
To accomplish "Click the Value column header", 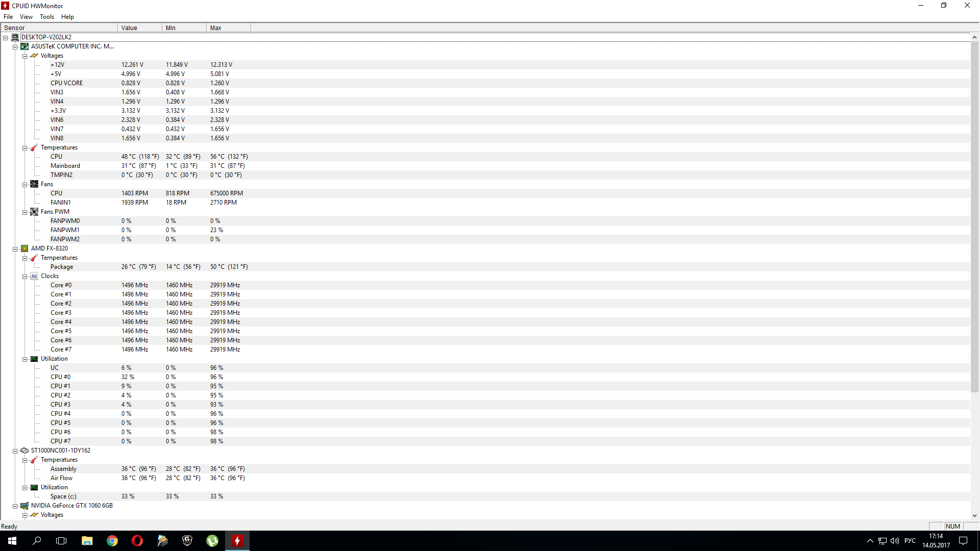I will tap(139, 28).
